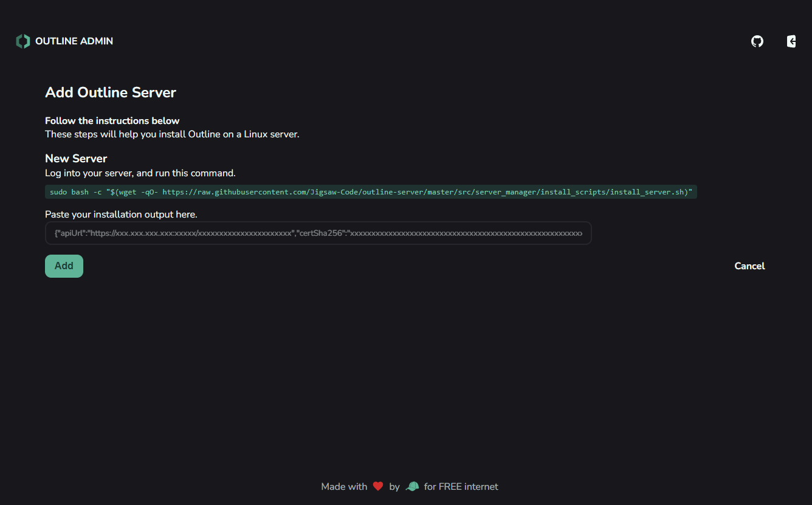This screenshot has height=505, width=812.
Task: Click the 'for FREE internet' footer text
Action: (x=461, y=487)
